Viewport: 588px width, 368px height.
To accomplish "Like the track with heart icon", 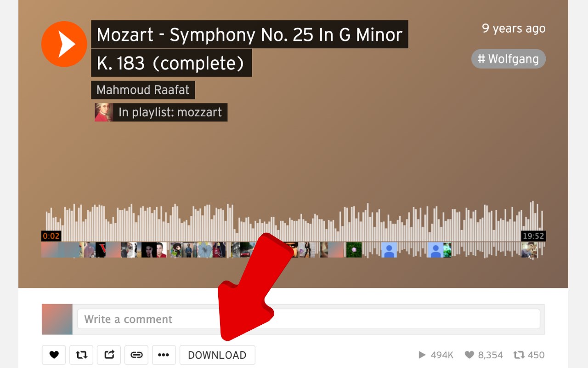I will point(54,355).
